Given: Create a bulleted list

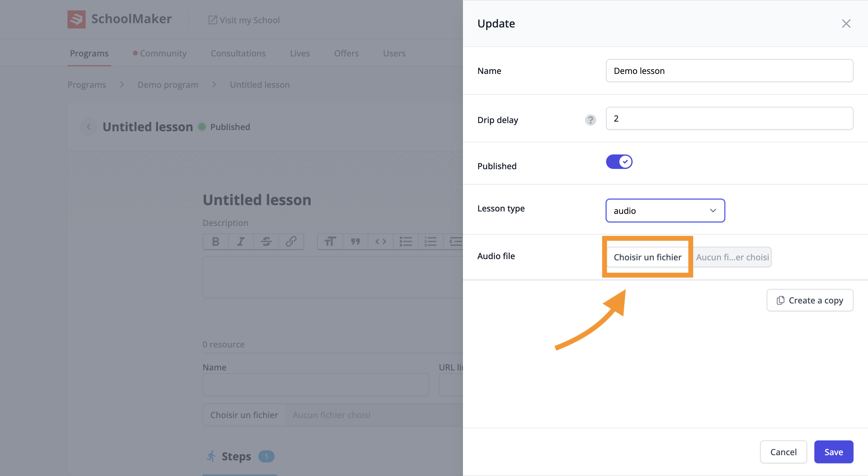Looking at the screenshot, I should [406, 242].
